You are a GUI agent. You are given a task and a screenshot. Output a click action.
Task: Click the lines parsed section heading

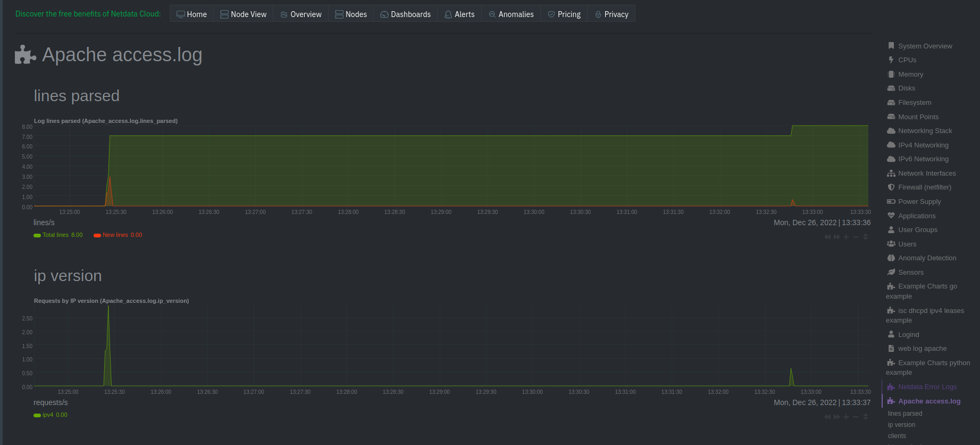click(x=77, y=96)
